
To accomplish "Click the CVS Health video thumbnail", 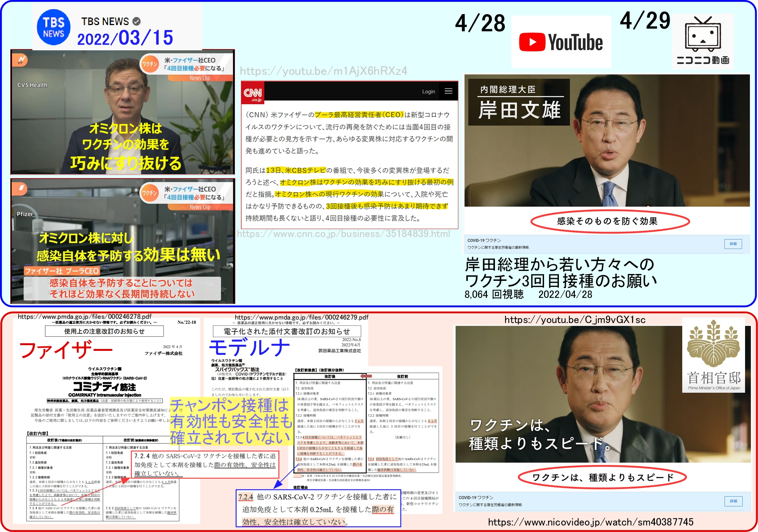I will pos(123,112).
